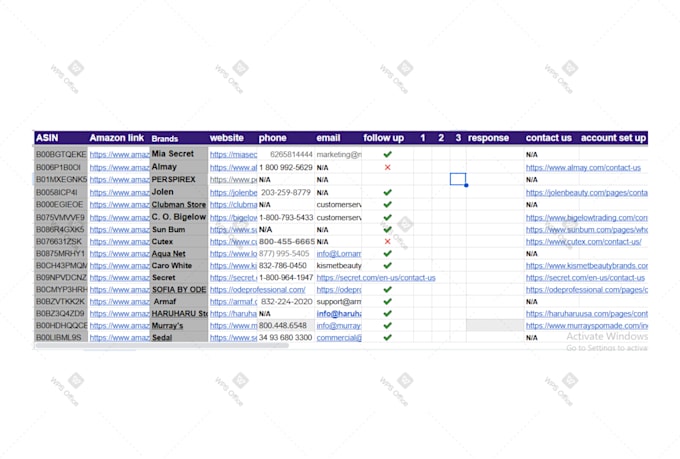Click the info@murray email link
The image size is (680, 459).
coord(339,325)
